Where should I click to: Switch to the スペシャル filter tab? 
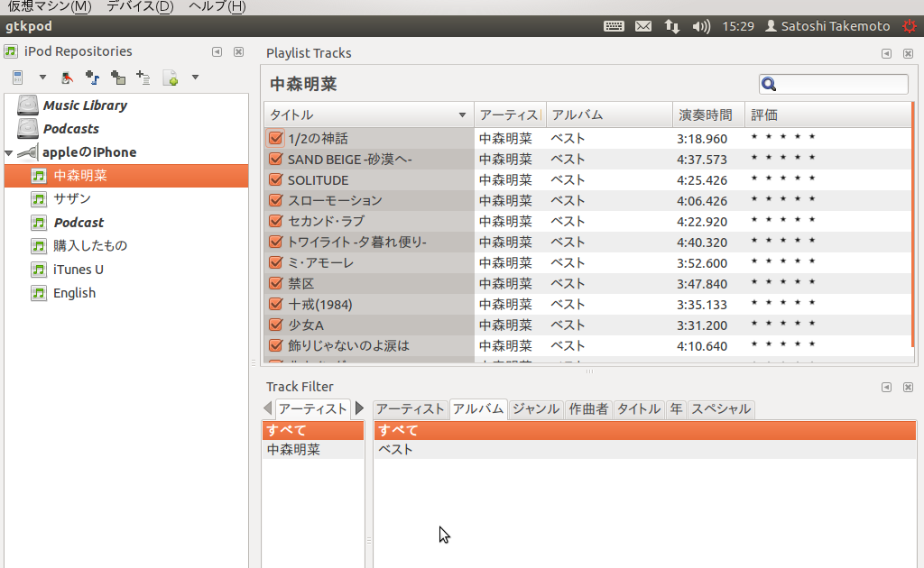tap(721, 409)
